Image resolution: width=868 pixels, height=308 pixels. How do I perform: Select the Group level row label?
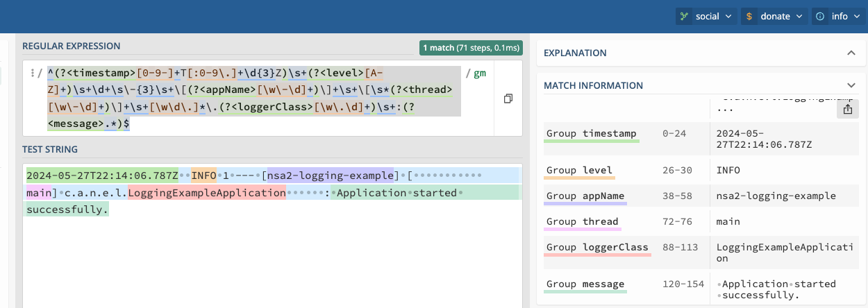[x=579, y=170]
